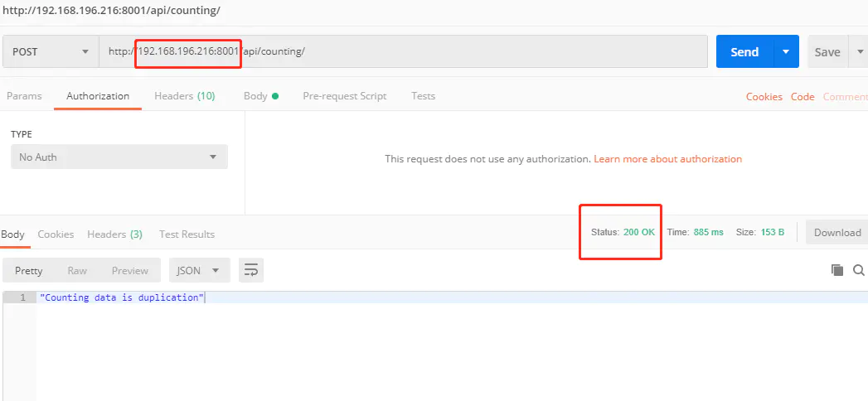Image resolution: width=868 pixels, height=401 pixels.
Task: Click the Send request button
Action: click(744, 52)
